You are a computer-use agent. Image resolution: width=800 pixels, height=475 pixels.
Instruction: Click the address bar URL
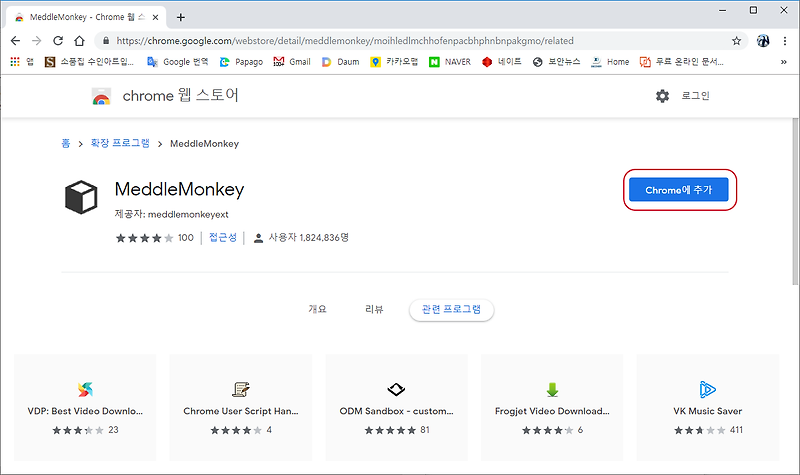pyautogui.click(x=345, y=41)
